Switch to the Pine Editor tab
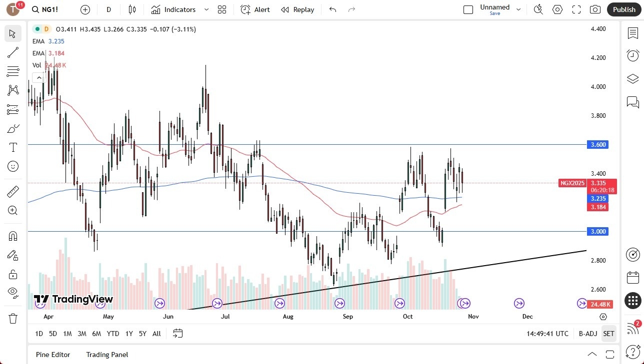 pyautogui.click(x=52, y=355)
